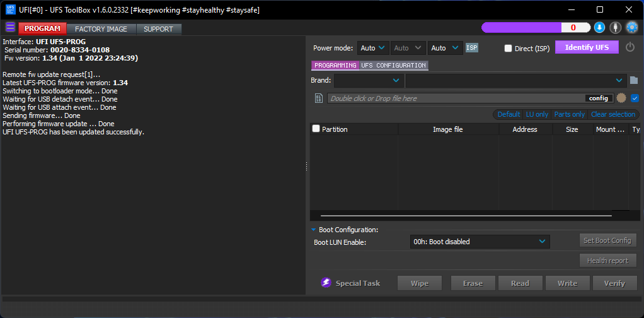This screenshot has height=318, width=644.
Task: Click the Special Task lightning icon
Action: point(326,283)
